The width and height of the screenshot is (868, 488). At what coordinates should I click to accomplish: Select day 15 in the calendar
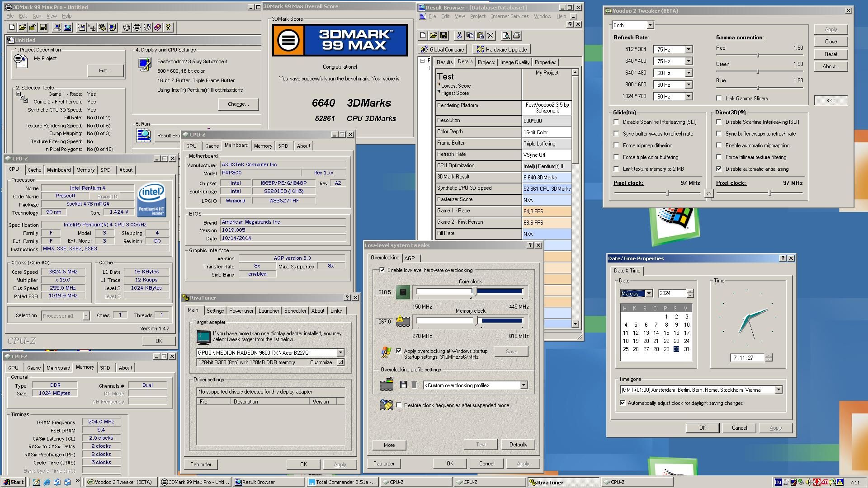pyautogui.click(x=666, y=333)
